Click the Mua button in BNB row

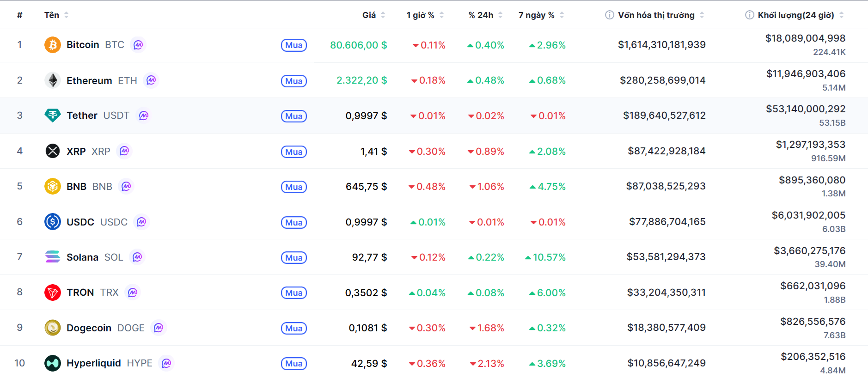point(294,187)
